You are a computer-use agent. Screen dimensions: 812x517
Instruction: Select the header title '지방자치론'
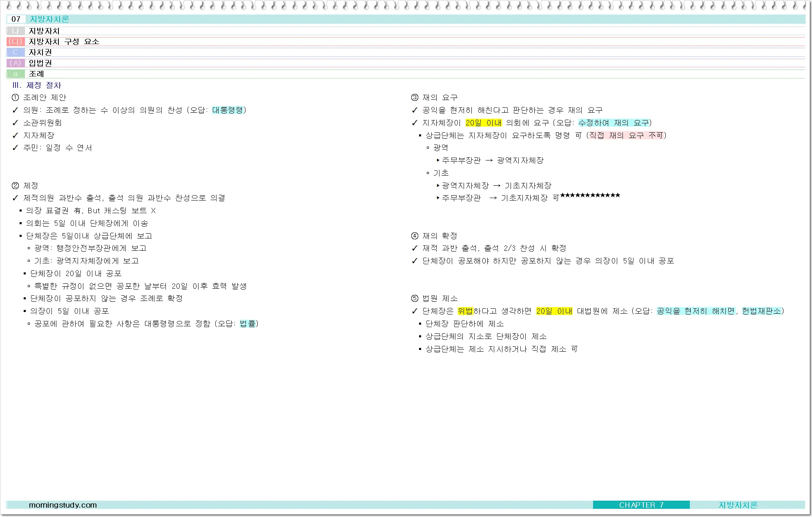click(x=49, y=19)
